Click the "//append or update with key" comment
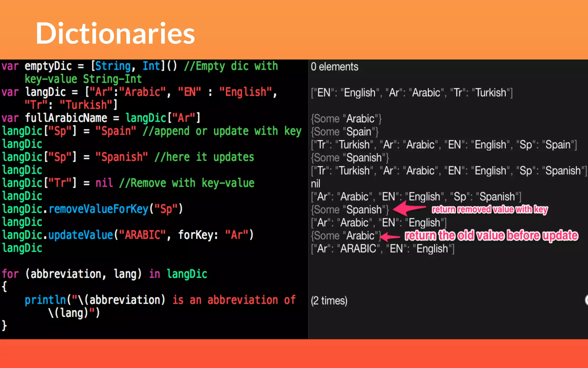Viewport: 588px width, 368px height. pos(222,131)
